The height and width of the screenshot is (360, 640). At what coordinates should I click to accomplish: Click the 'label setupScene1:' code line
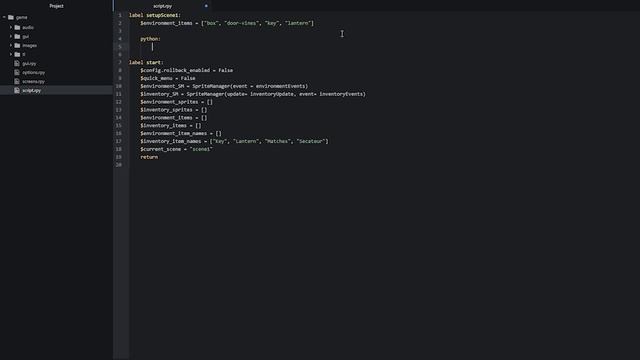[x=155, y=15]
